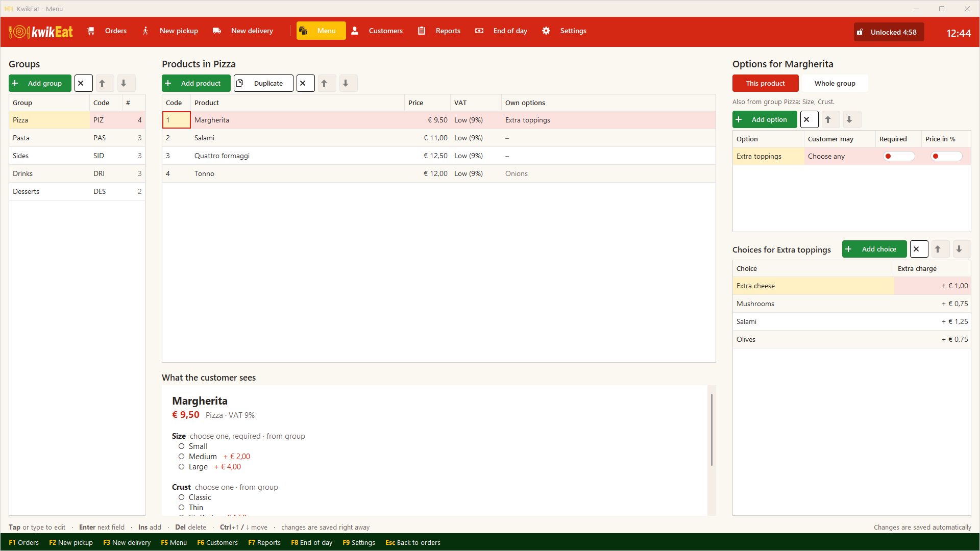The width and height of the screenshot is (980, 551).
Task: Start a New delivery order
Action: 243,31
